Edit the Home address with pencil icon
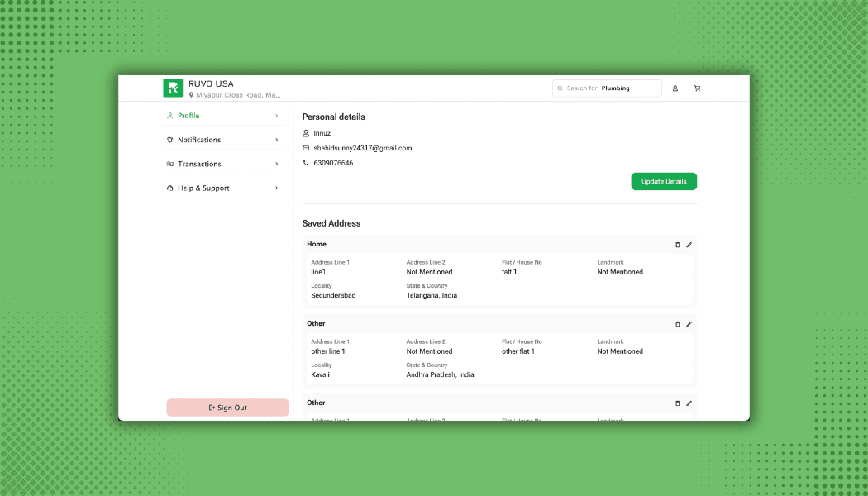The height and width of the screenshot is (496, 868). click(689, 245)
